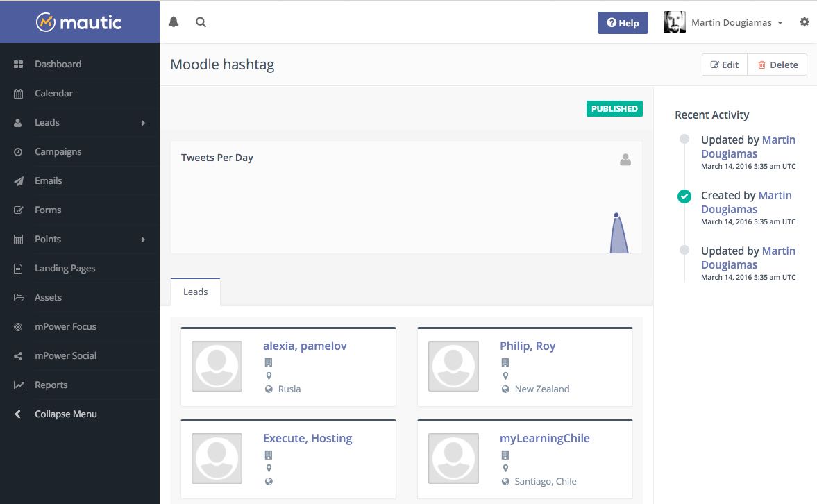This screenshot has width=817, height=504.
Task: Click the company icon under Execute, Hosting
Action: 269,455
